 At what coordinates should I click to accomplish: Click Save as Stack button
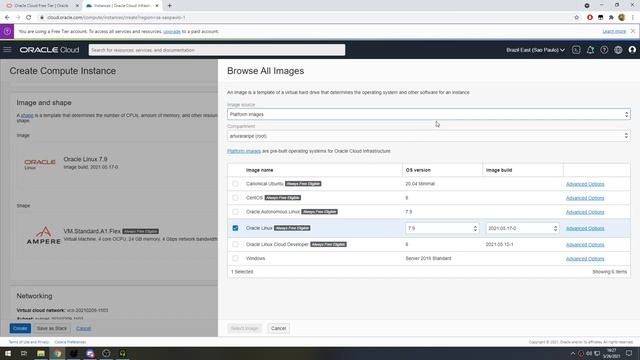coord(51,328)
